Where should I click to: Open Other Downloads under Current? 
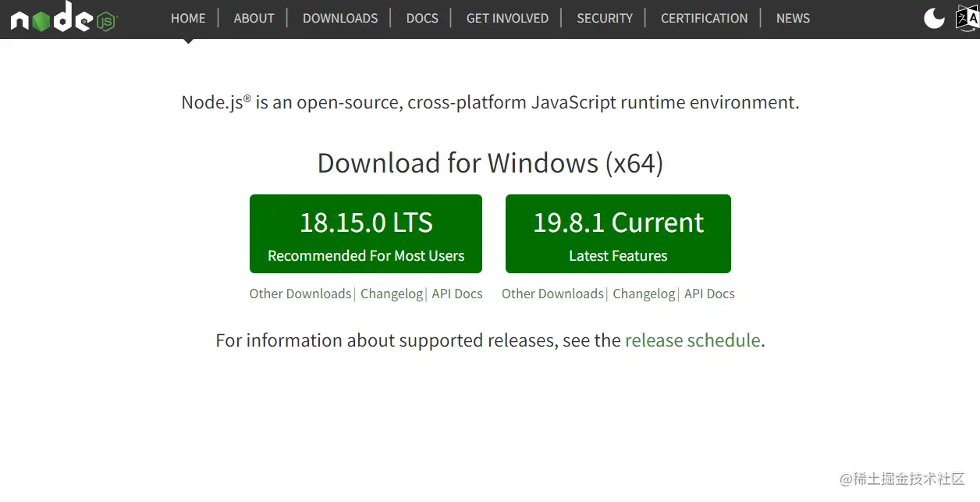click(x=552, y=294)
